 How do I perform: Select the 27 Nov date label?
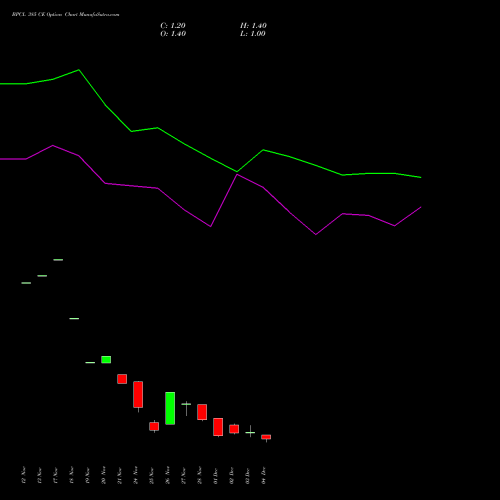(184, 475)
